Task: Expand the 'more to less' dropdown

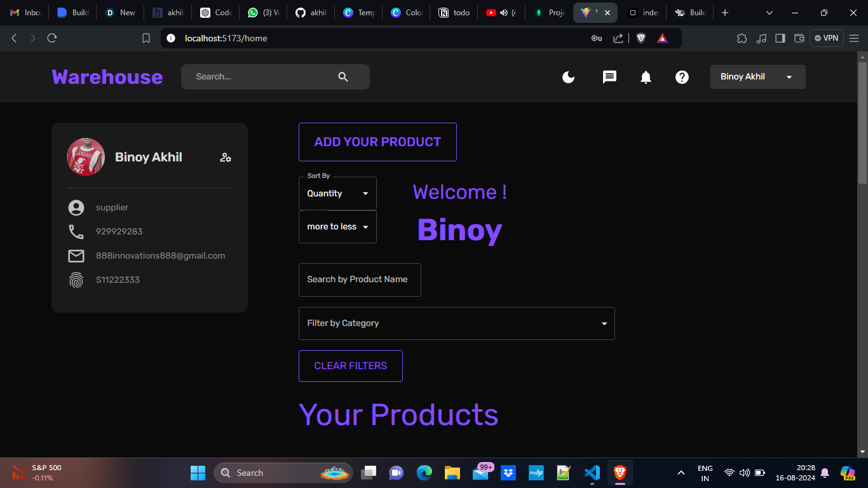Action: click(337, 226)
